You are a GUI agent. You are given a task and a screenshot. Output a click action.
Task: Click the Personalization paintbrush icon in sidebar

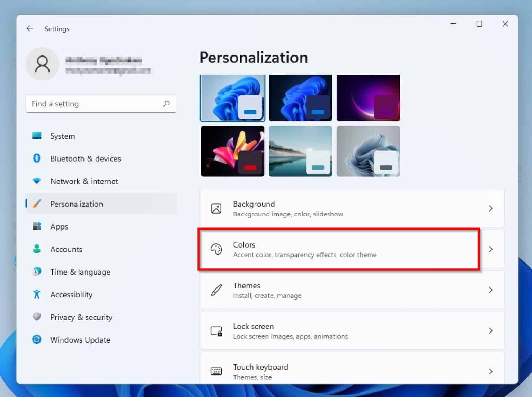(x=37, y=204)
